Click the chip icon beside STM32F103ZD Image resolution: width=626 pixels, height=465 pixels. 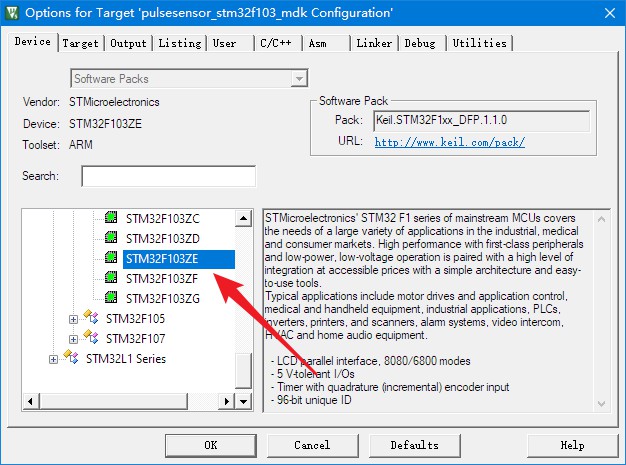coord(111,237)
